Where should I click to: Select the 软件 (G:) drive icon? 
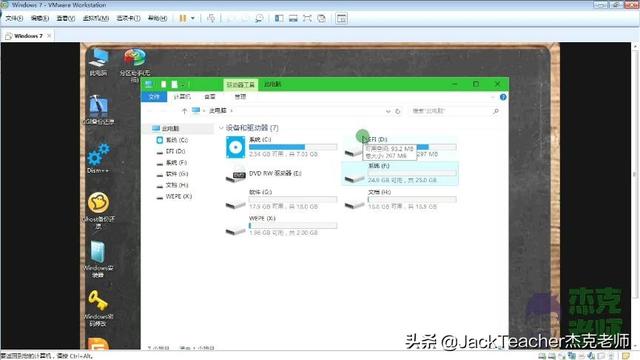pos(236,203)
